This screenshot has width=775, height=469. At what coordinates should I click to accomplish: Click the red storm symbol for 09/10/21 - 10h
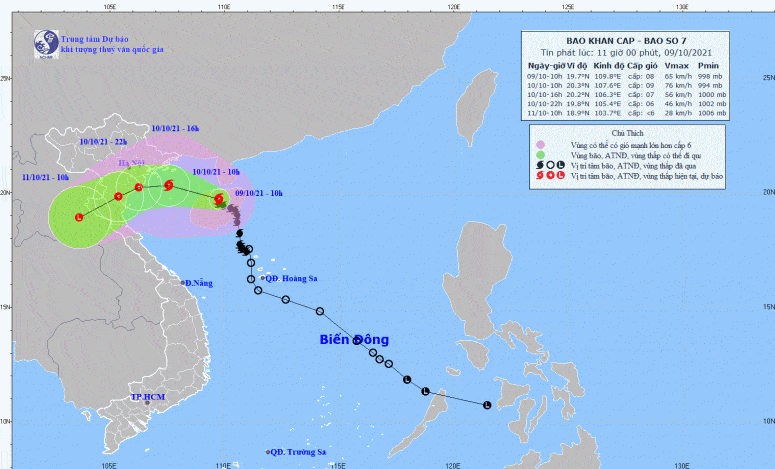coord(219,199)
